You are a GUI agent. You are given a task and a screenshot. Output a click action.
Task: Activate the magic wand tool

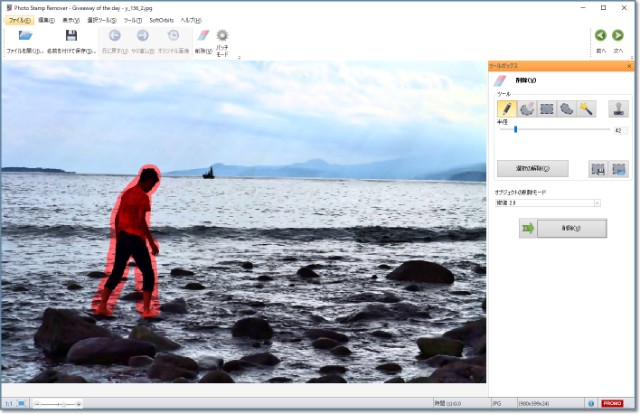tap(586, 109)
